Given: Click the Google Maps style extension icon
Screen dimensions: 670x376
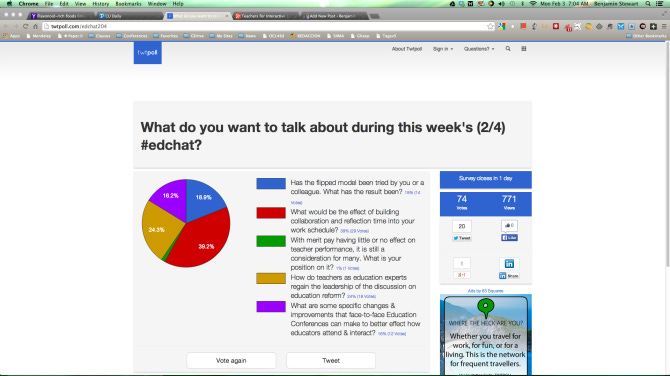Looking at the screenshot, I should pyautogui.click(x=502, y=26).
